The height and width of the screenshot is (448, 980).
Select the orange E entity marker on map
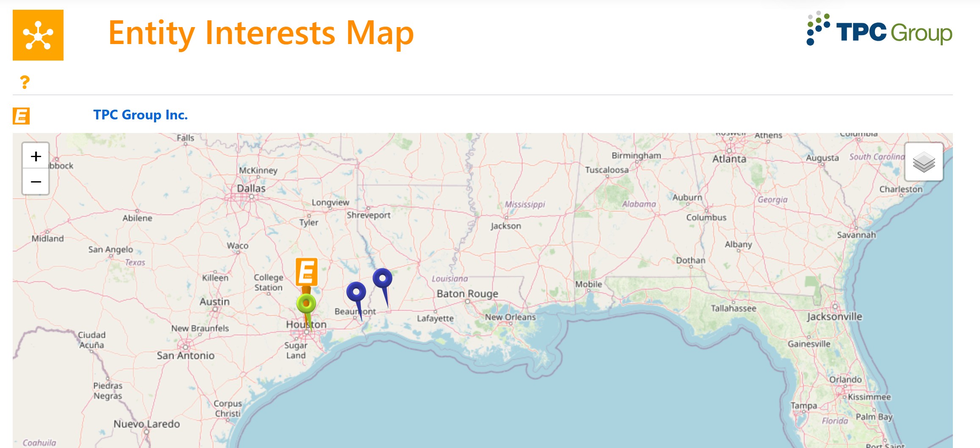pos(307,271)
